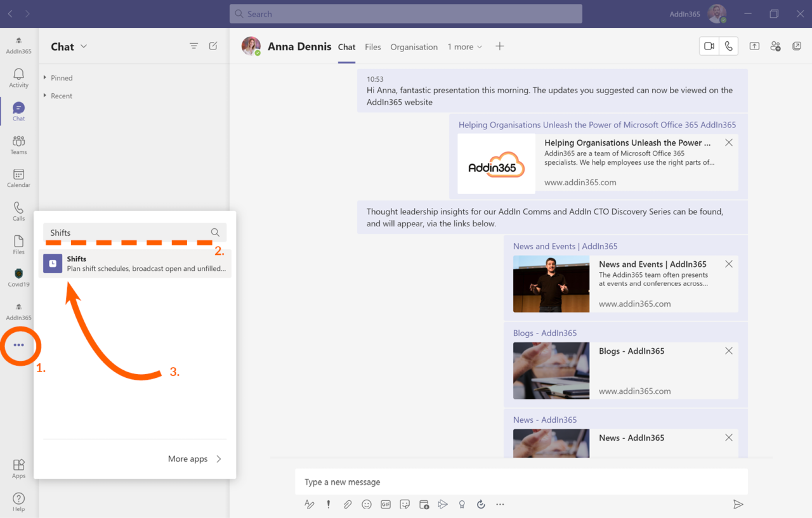Attach a file to the message

tap(347, 504)
